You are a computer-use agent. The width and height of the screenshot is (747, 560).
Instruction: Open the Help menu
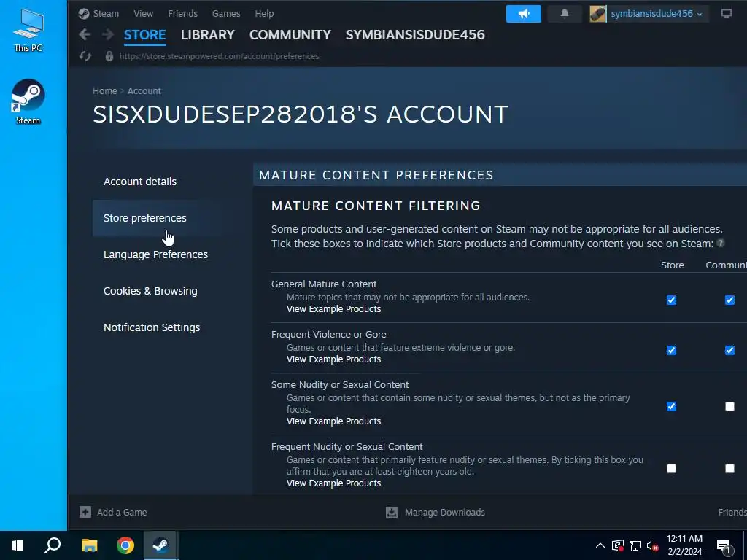264,14
